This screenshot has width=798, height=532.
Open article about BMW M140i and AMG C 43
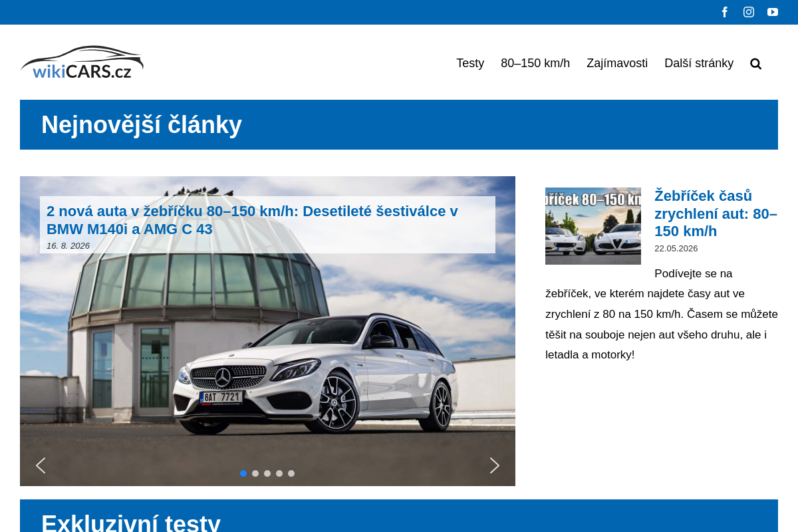tap(252, 220)
